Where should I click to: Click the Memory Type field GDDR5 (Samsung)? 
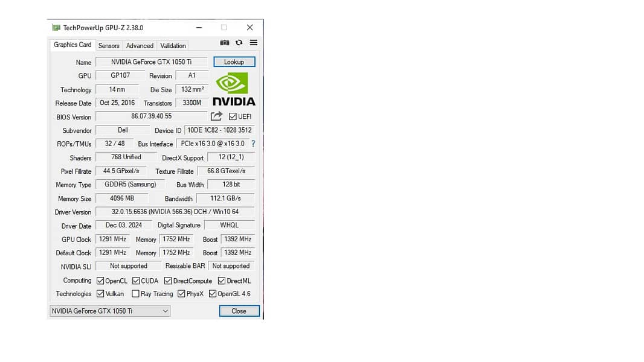coord(130,185)
